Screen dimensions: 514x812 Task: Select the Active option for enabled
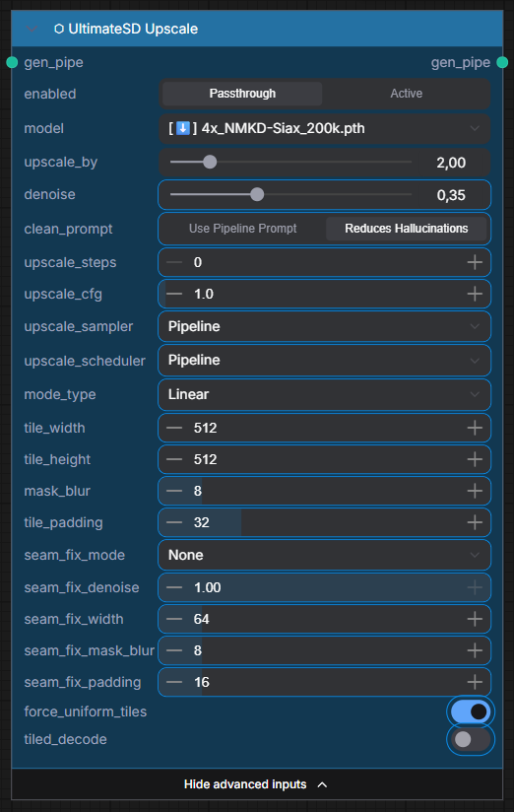407,94
